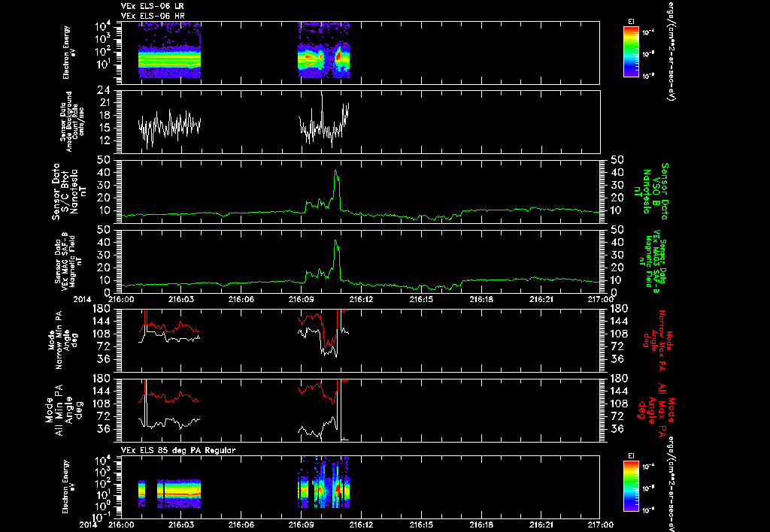The width and height of the screenshot is (770, 532).
Task: Select the green 'VSO B Nanotesla' axis label
Action: 650,192
